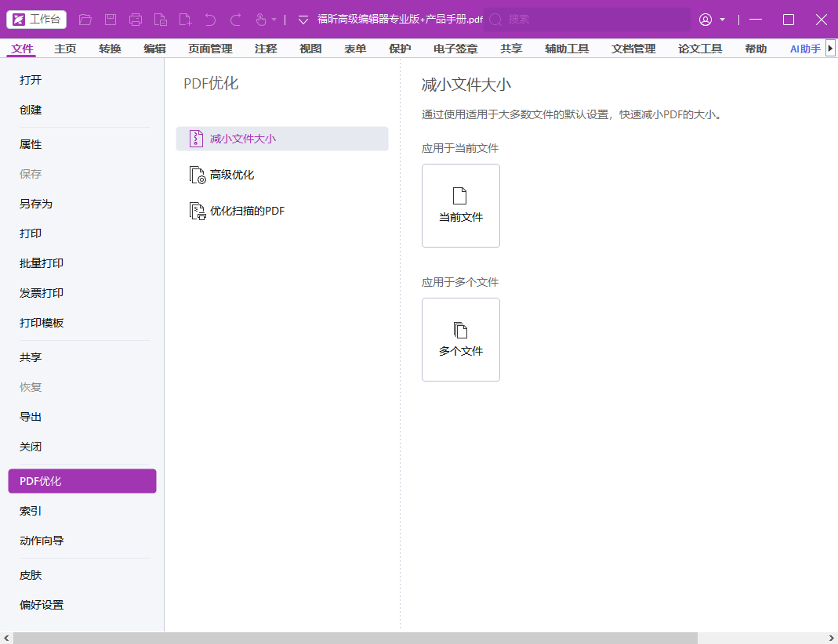Image resolution: width=838 pixels, height=644 pixels.
Task: Select the hand tool icon
Action: click(x=260, y=20)
